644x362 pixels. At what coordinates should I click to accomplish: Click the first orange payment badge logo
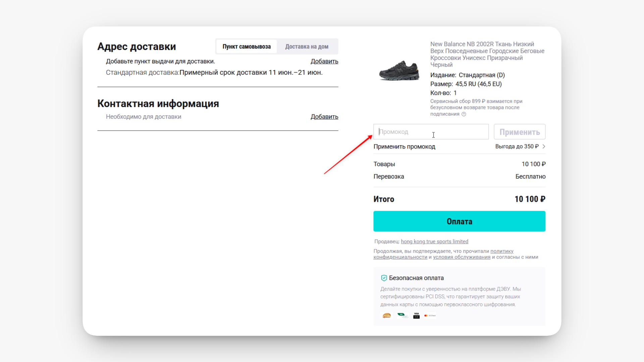coord(387,315)
